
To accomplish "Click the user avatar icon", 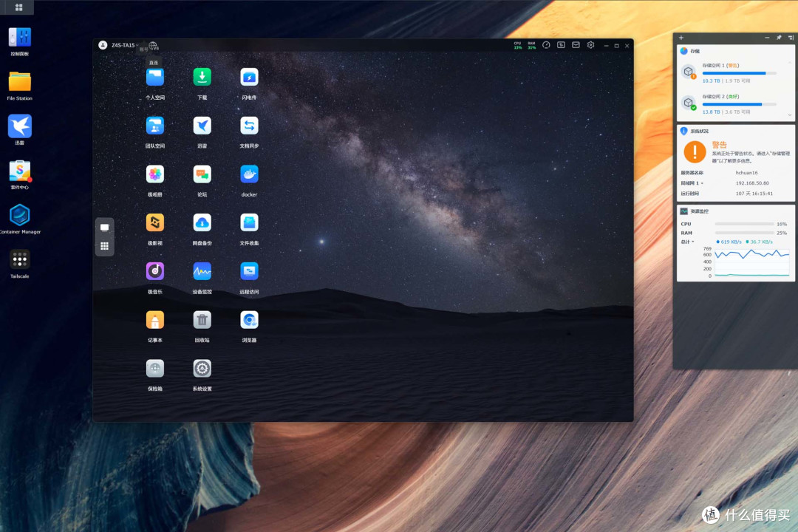I will click(x=103, y=45).
